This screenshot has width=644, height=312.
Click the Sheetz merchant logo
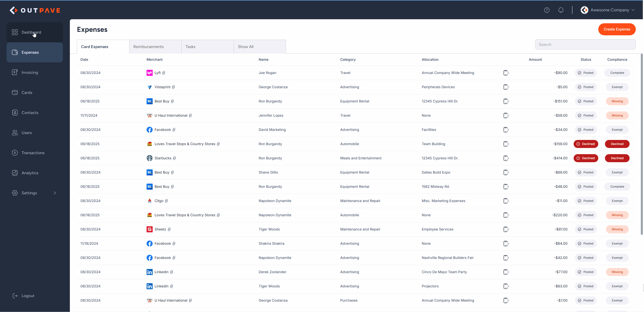click(149, 229)
